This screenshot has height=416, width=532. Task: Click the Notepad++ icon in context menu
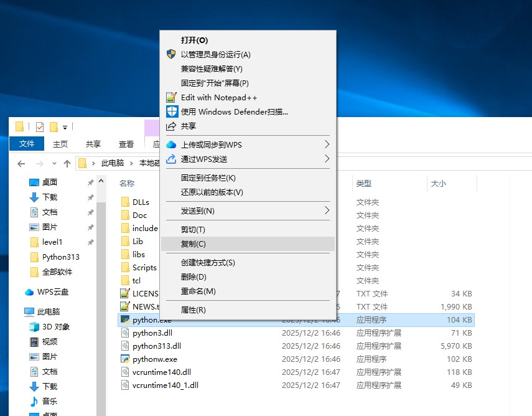171,98
